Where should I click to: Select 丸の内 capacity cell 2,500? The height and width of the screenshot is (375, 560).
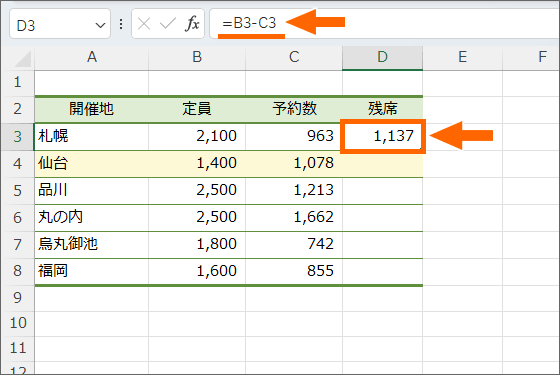pos(197,218)
